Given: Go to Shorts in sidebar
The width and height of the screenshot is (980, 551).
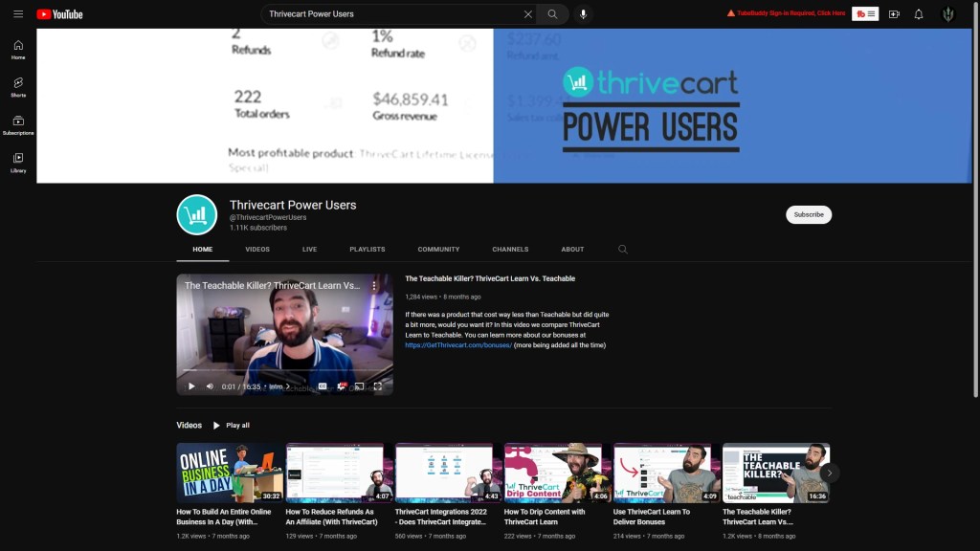Looking at the screenshot, I should click(x=18, y=87).
